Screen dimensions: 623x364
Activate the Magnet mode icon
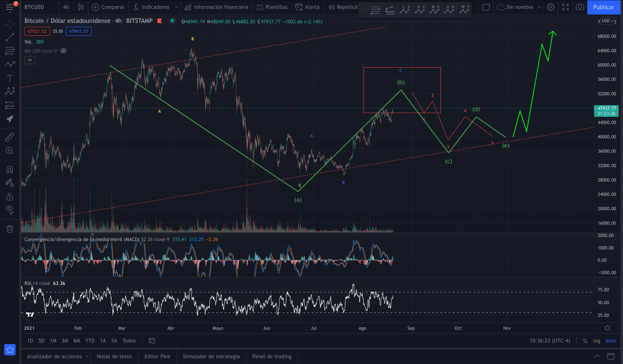coord(10,169)
